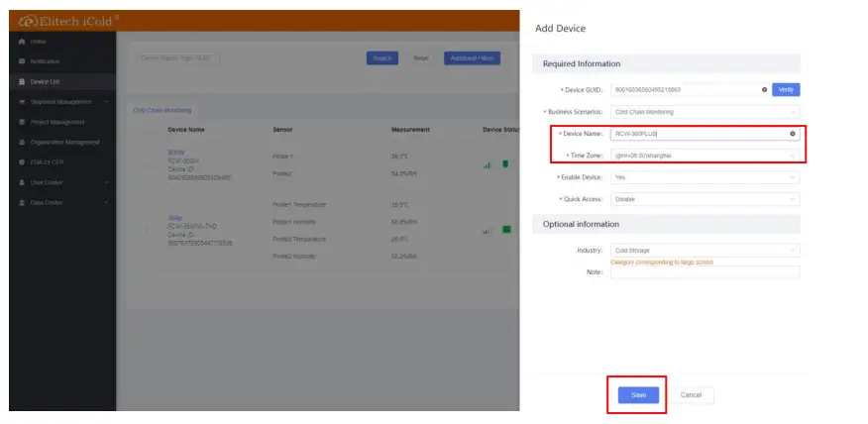
Task: Click into the Note input field
Action: click(x=705, y=272)
